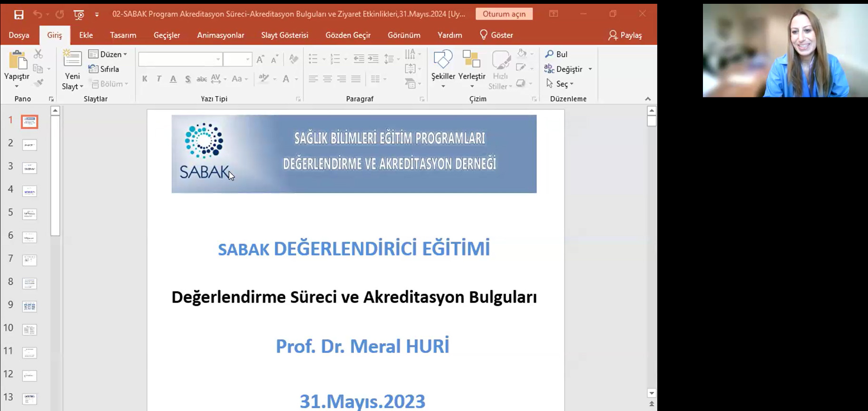Click the Save icon in the title bar
The height and width of the screenshot is (411, 868).
(x=19, y=15)
